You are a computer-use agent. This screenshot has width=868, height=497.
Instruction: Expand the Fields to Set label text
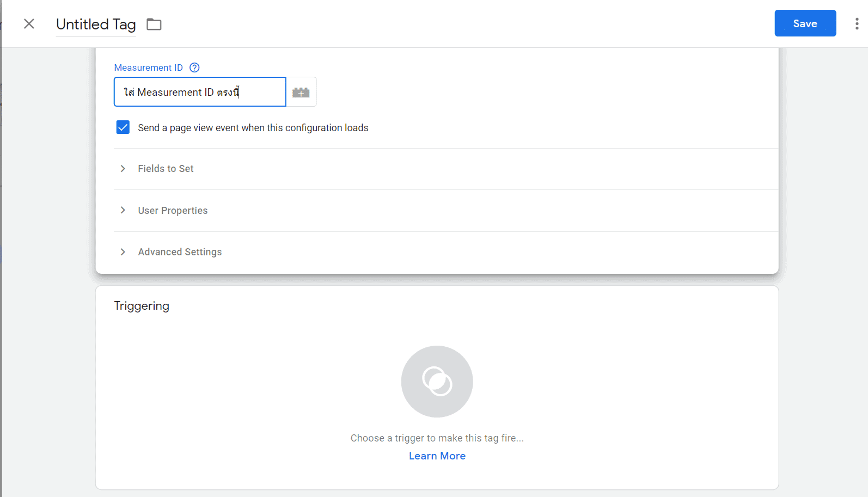(x=166, y=169)
